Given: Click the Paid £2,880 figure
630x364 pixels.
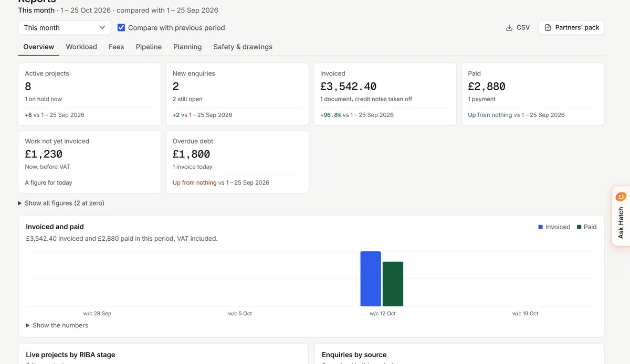Looking at the screenshot, I should pyautogui.click(x=487, y=87).
